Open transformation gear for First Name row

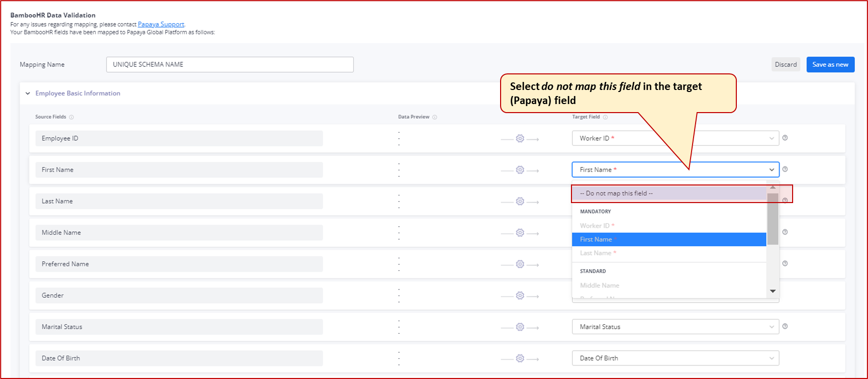[x=520, y=170]
